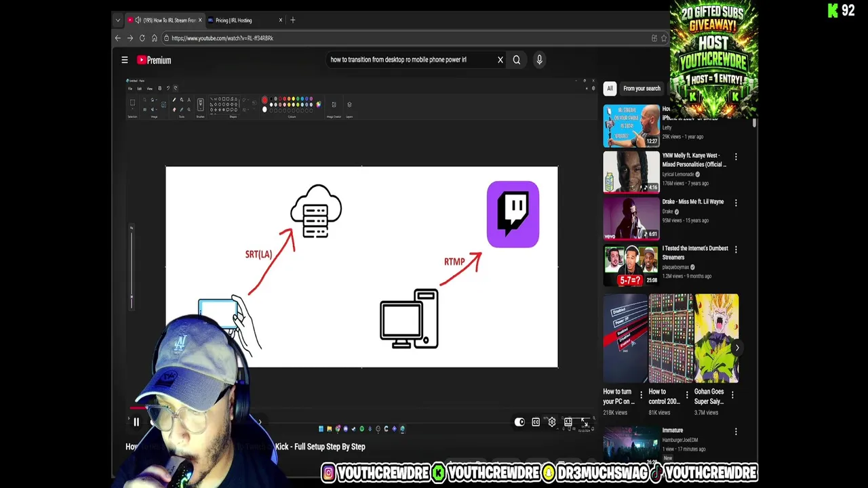This screenshot has width=868, height=488.
Task: Open options for Internet's Dumbest Streamers video
Action: [736, 249]
